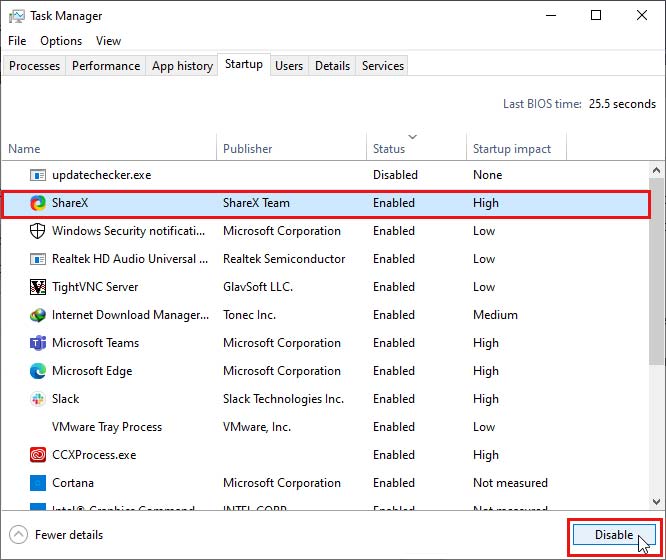Minimize the Task Manager window
The height and width of the screenshot is (560, 666).
tap(551, 16)
